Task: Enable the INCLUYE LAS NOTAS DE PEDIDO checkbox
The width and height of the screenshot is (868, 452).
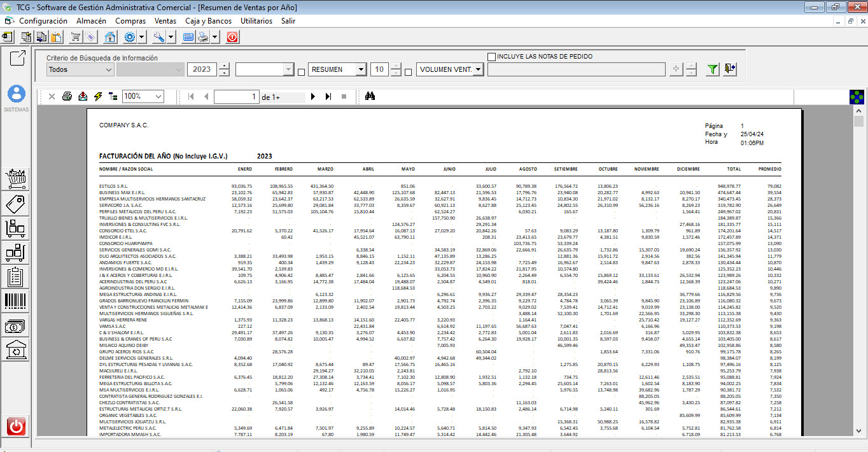Action: (491, 57)
